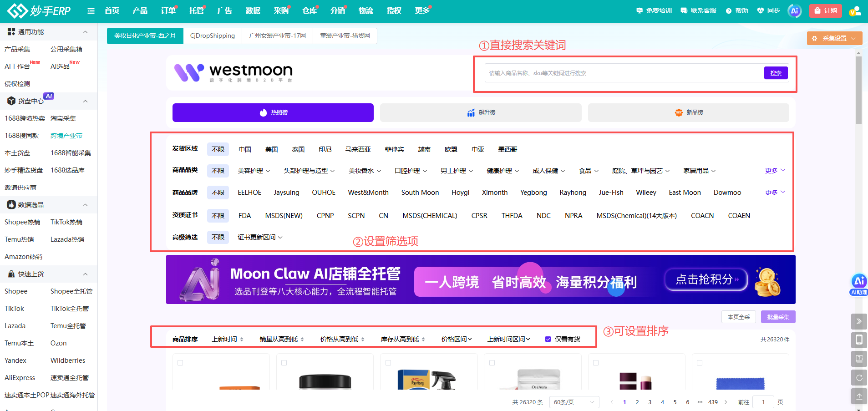This screenshot has height=411, width=868.
Task: Click the 货盘中心 box icon in sidebar
Action: [x=11, y=101]
